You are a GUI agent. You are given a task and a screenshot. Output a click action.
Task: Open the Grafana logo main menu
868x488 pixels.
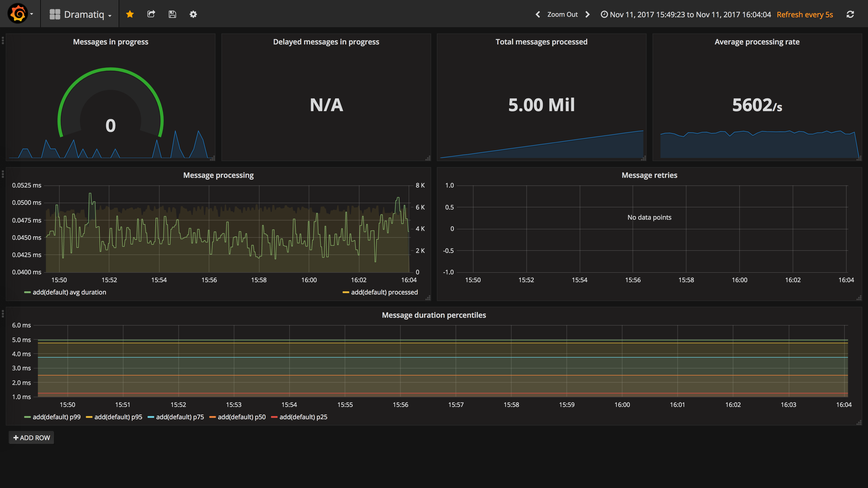pyautogui.click(x=20, y=14)
